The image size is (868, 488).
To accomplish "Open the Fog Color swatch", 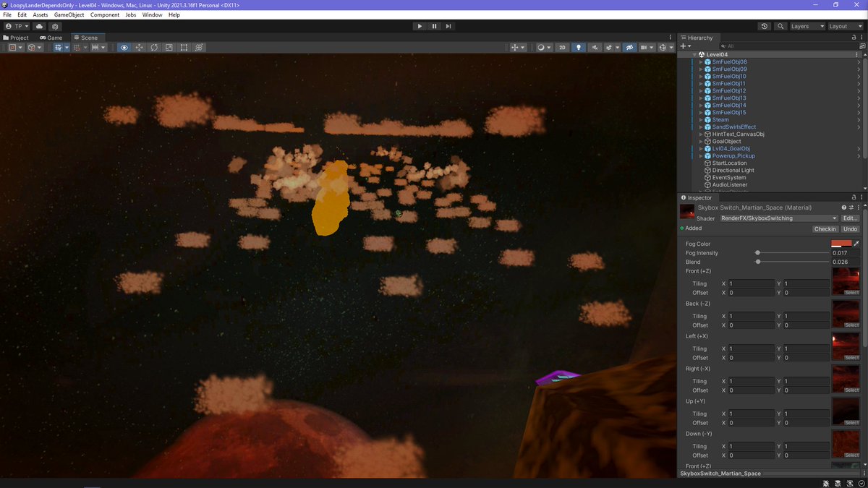I will tap(841, 244).
